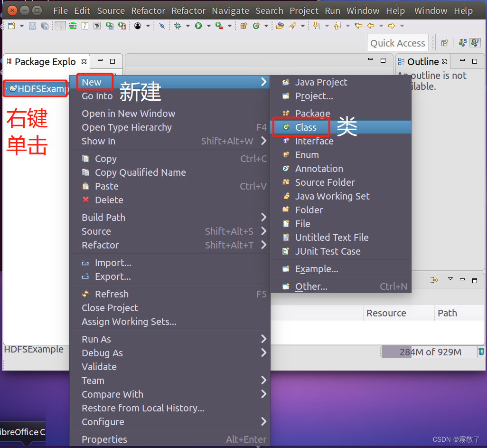
Task: Expand the Build Path submenu
Action: click(x=169, y=217)
